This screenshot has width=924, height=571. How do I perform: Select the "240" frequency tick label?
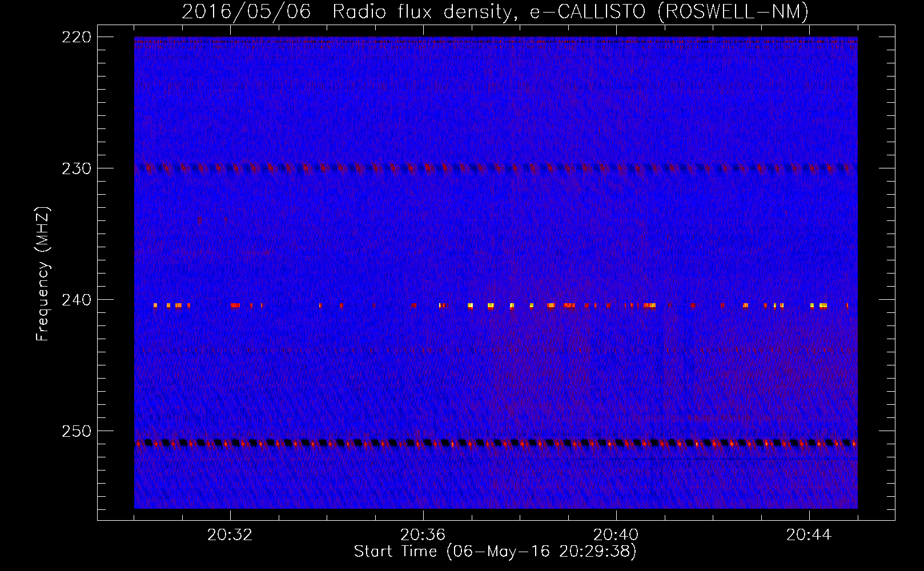(x=76, y=300)
